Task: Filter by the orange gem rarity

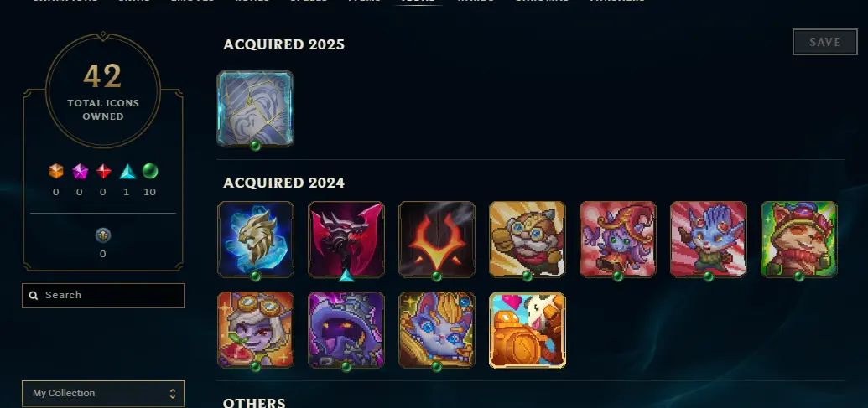Action: pyautogui.click(x=56, y=172)
